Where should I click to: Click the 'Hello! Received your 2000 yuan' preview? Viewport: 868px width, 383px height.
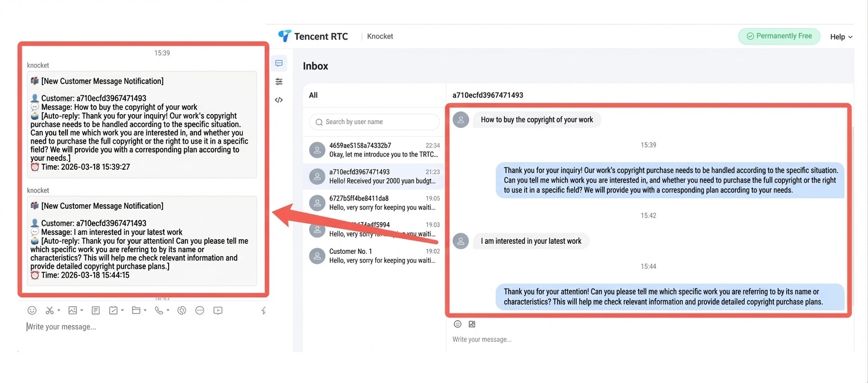coord(382,181)
